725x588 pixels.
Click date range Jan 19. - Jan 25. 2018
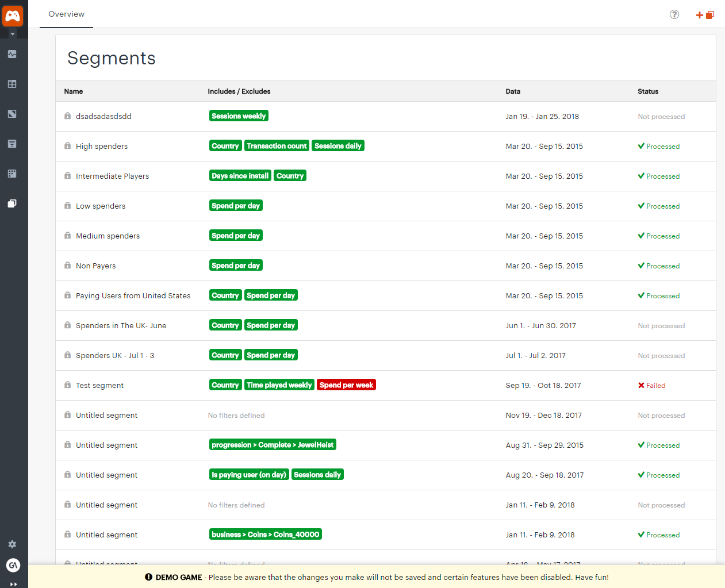pyautogui.click(x=542, y=116)
